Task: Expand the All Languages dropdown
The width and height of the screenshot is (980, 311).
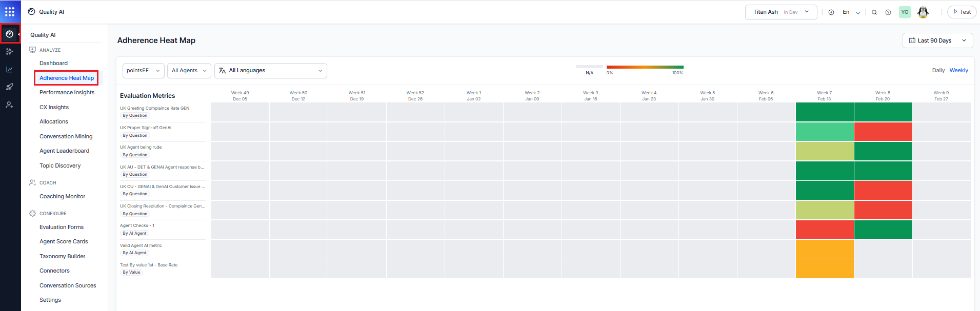Action: pos(270,71)
